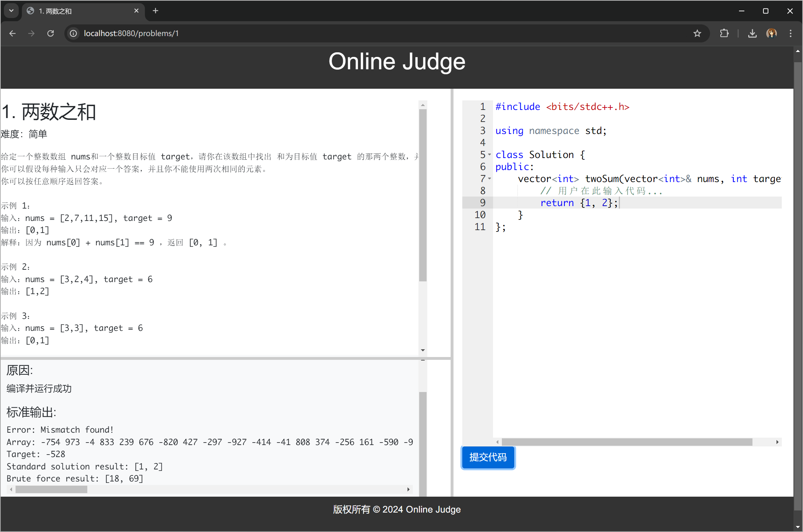Close the 两数之和 tab
This screenshot has height=532, width=803.
pos(136,11)
